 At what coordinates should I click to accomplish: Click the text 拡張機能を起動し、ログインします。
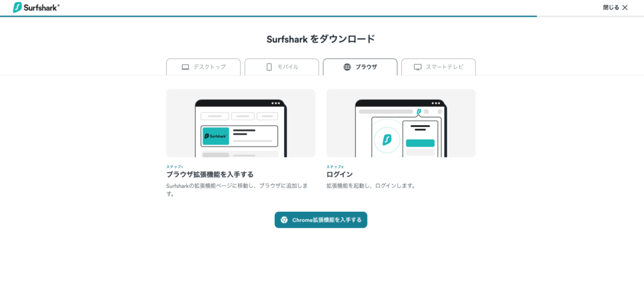[x=371, y=185]
